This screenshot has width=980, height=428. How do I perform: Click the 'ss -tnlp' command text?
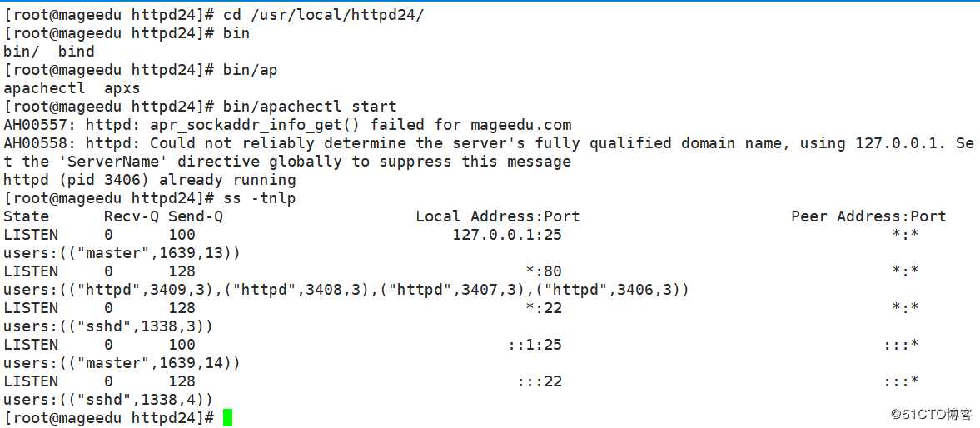click(259, 198)
